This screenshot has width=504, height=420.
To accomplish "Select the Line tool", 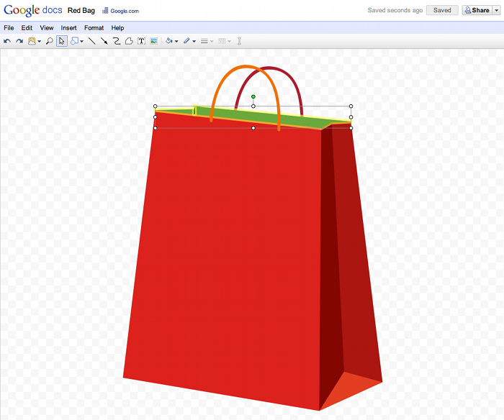I will click(92, 41).
